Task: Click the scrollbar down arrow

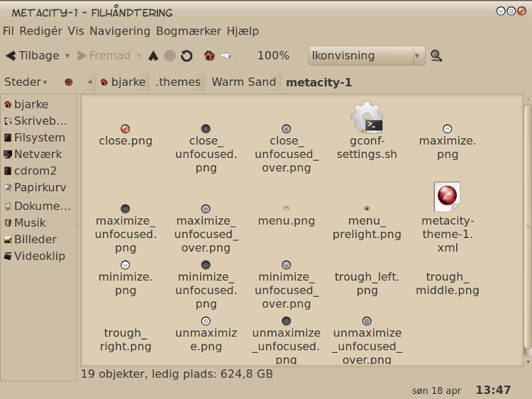Action: [528, 362]
